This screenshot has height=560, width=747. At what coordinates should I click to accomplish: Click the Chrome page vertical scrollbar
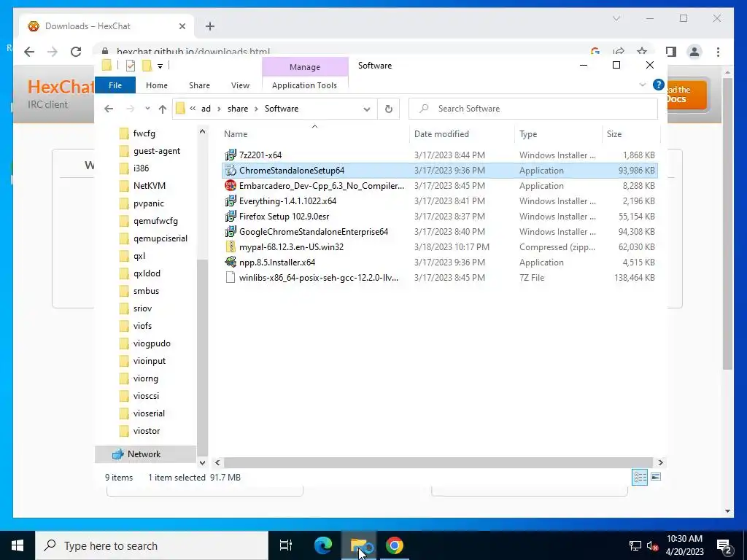coord(727,224)
